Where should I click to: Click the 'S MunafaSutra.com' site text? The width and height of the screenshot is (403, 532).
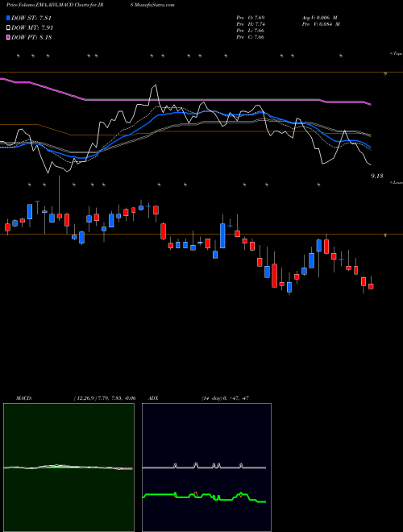click(154, 5)
